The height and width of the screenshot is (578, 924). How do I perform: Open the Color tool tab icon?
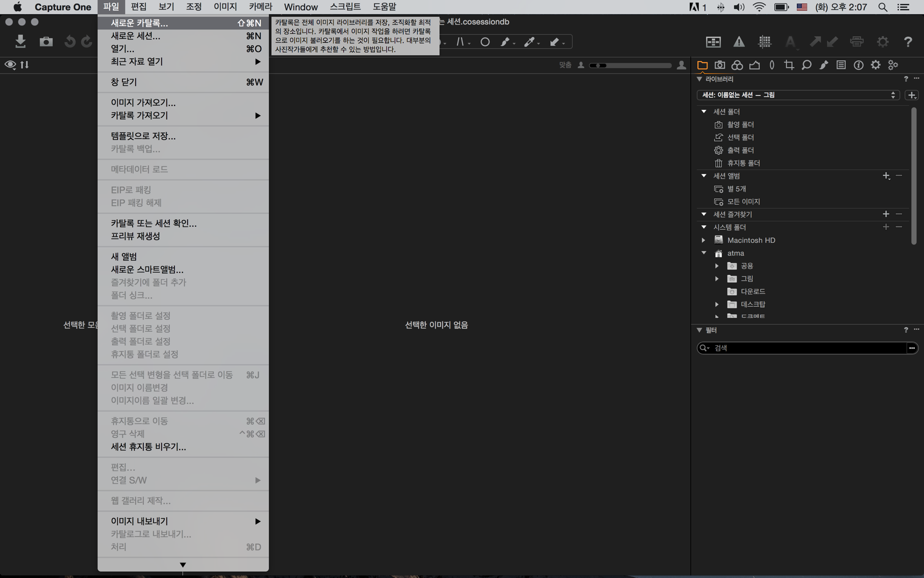click(737, 65)
